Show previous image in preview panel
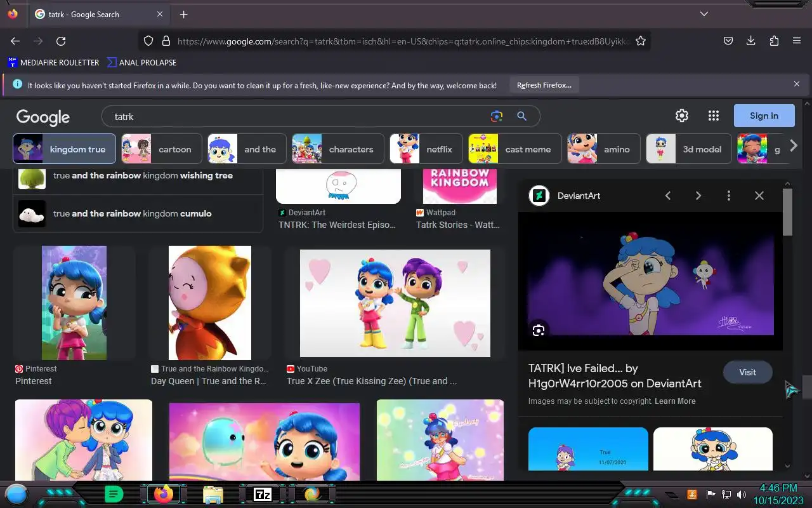The image size is (812, 508). pos(668,196)
